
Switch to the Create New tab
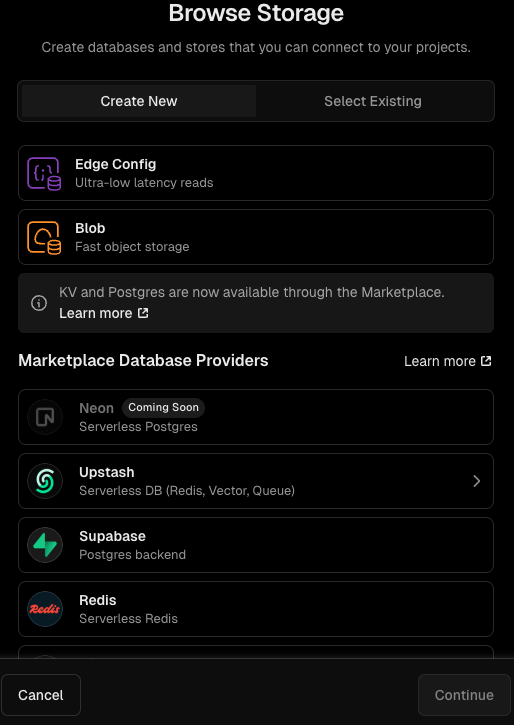(139, 101)
